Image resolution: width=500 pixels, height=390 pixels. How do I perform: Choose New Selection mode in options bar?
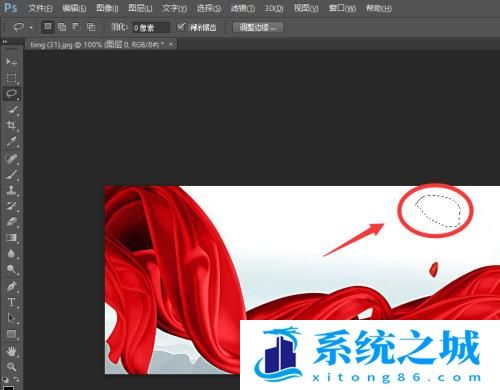[x=48, y=27]
